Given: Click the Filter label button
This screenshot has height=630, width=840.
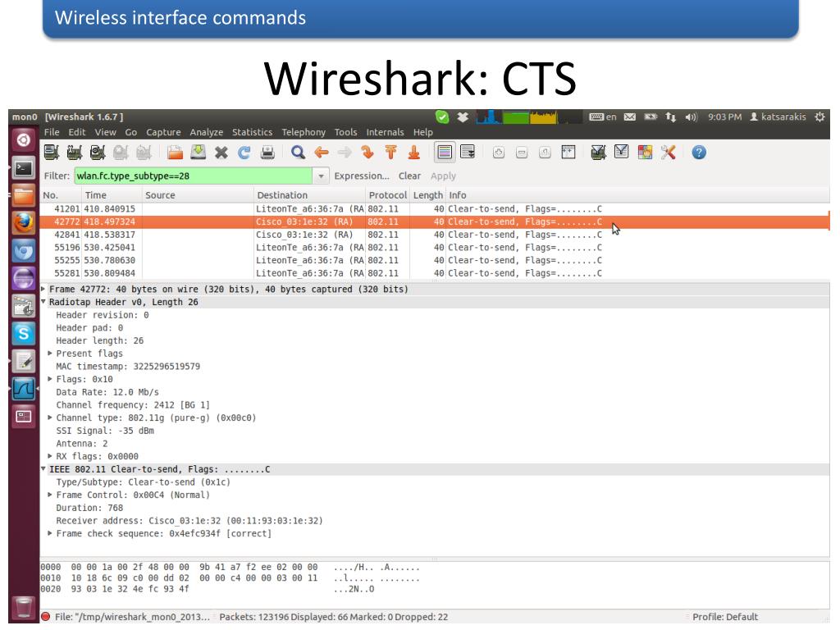Looking at the screenshot, I should click(57, 176).
